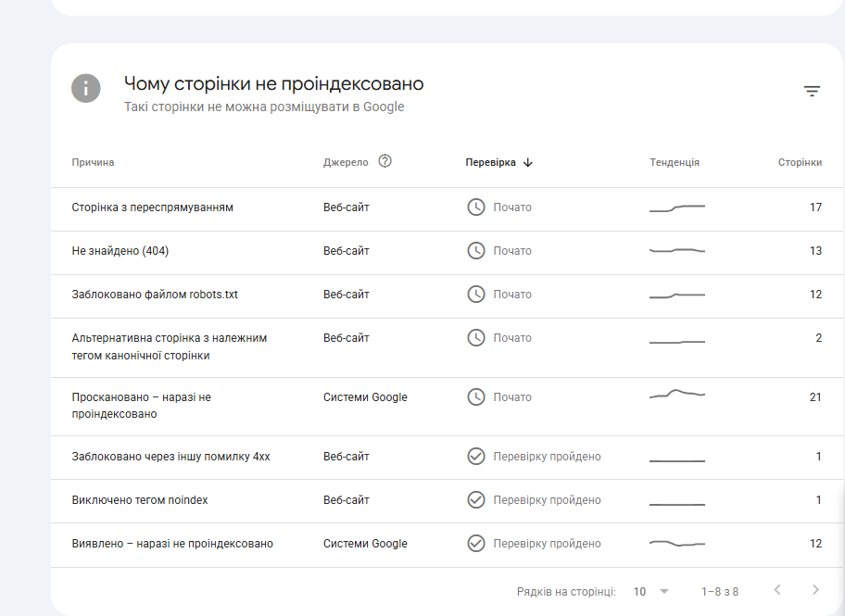Click Системи Google in Виявлено row
This screenshot has height=616, width=845.
coord(365,543)
